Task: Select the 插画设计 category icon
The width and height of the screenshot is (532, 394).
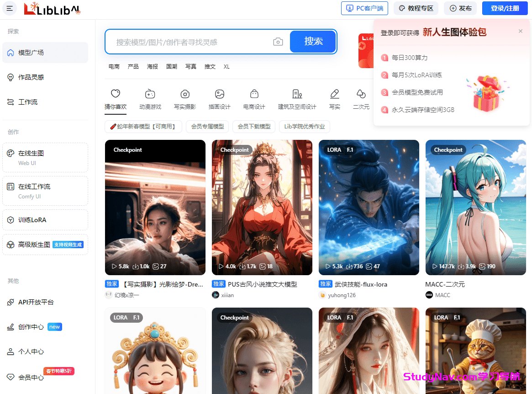Action: tap(220, 94)
